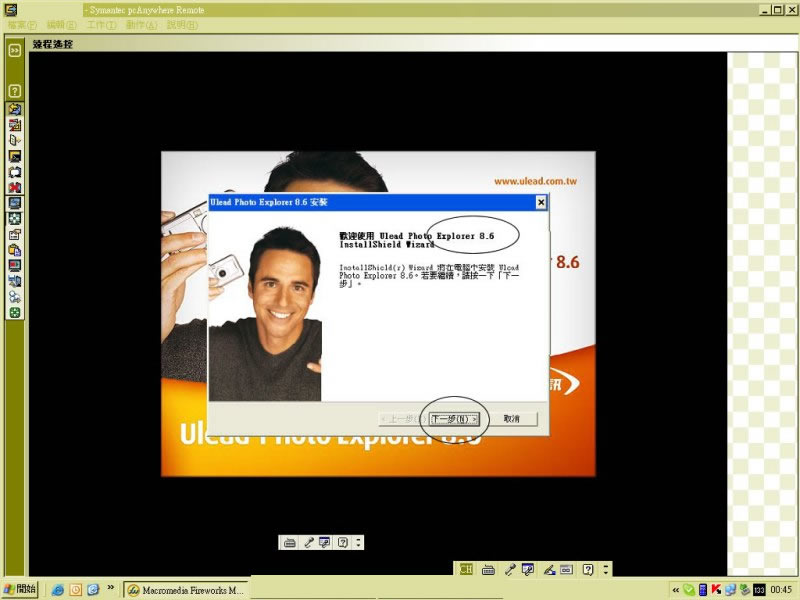
Task: Open the 動作(A) menu
Action: coord(141,25)
